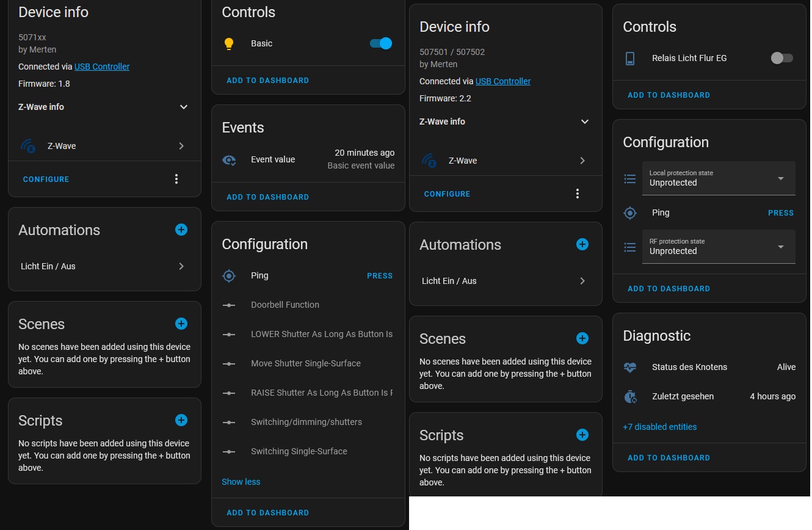Open the three-dot menu beside CONFIGURE for 5071xx
Image resolution: width=812 pixels, height=530 pixels.
coord(176,179)
